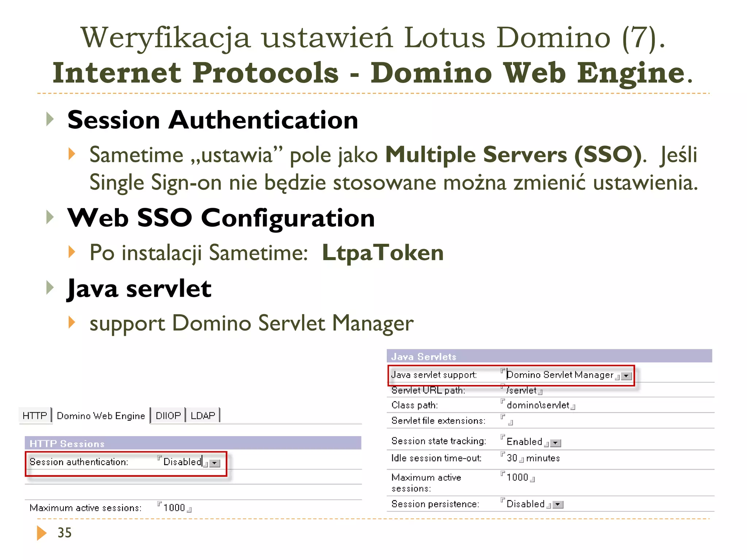747x560 pixels.
Task: Select the DIIOP tab
Action: pyautogui.click(x=168, y=416)
